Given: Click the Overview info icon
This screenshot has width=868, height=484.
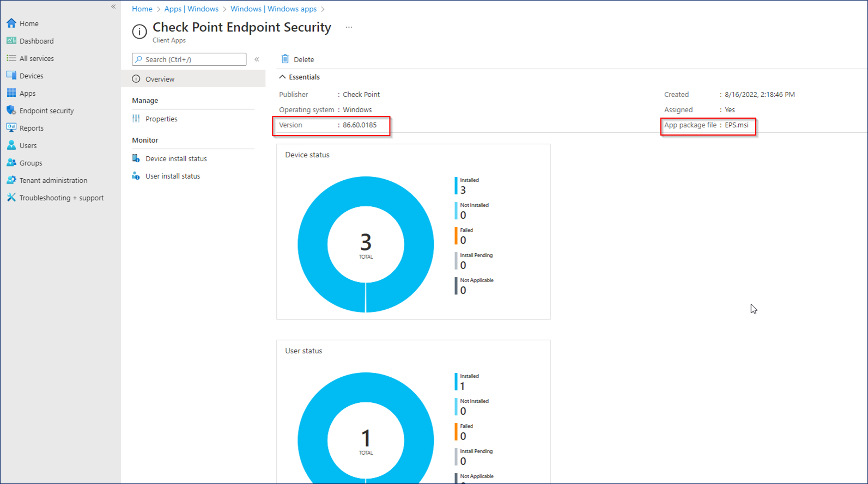Looking at the screenshot, I should coord(136,79).
